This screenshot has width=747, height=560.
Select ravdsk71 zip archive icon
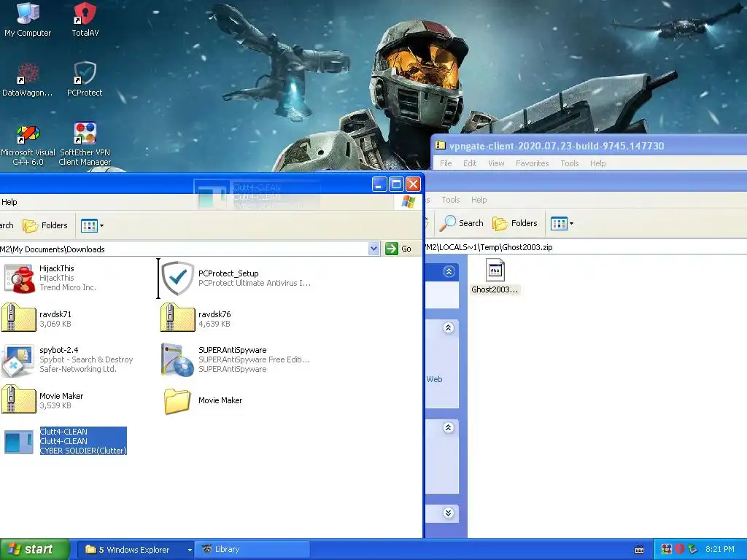click(x=18, y=317)
